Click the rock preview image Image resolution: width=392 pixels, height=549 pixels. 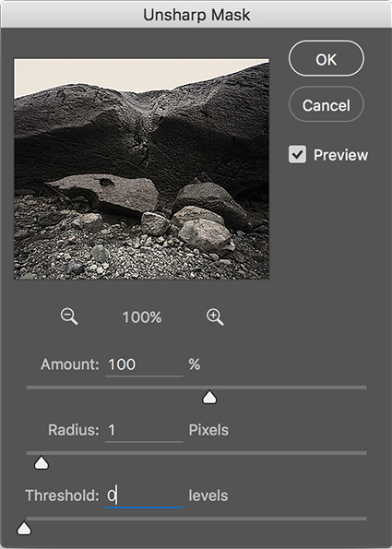[x=142, y=169]
